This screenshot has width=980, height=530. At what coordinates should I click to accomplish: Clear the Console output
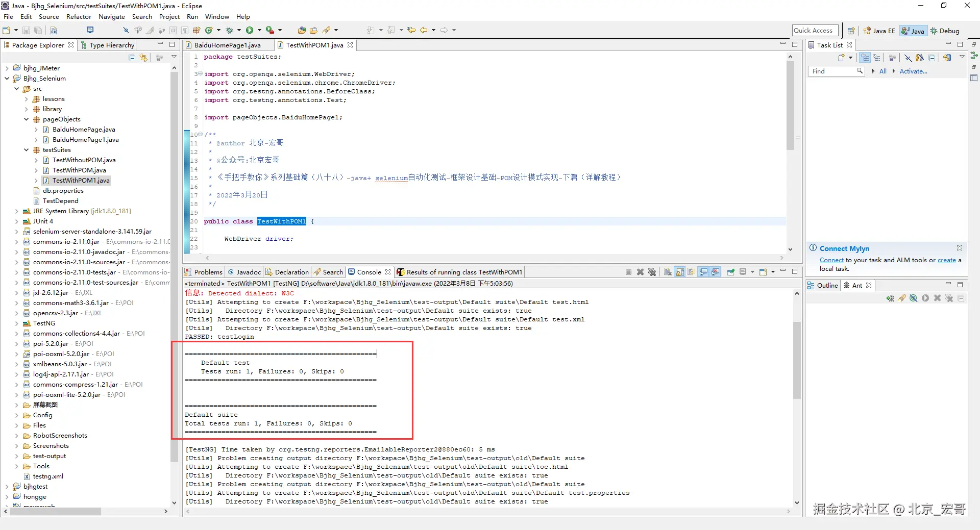pos(668,272)
